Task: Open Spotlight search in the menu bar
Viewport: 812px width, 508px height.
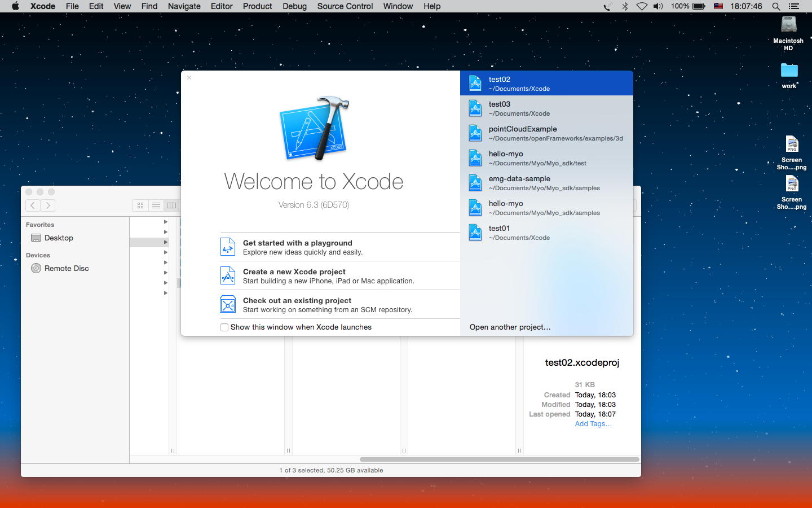Action: (x=776, y=6)
